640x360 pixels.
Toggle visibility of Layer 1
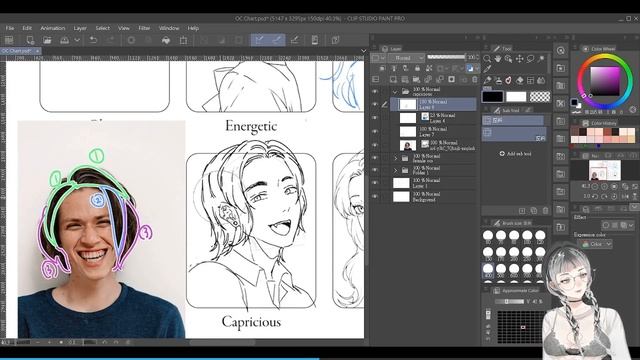pyautogui.click(x=375, y=183)
